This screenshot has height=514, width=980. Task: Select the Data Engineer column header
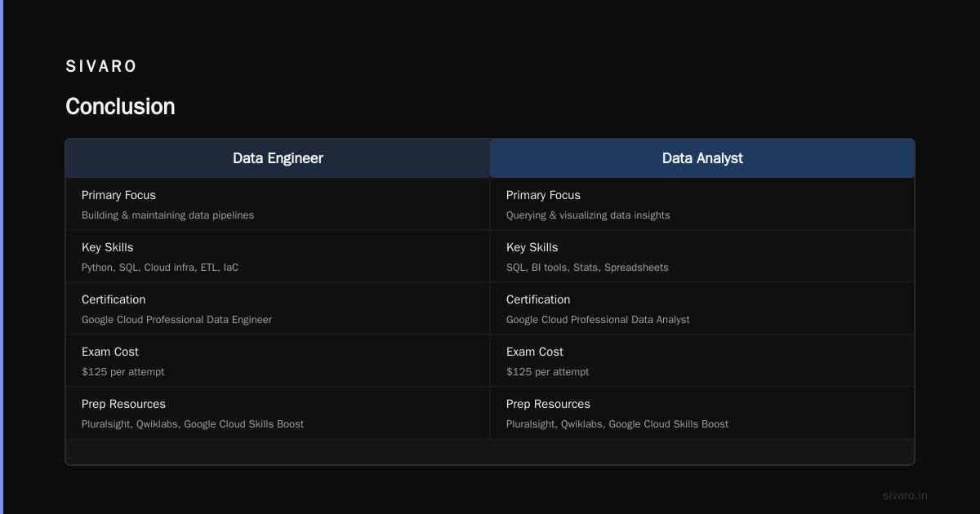point(278,158)
